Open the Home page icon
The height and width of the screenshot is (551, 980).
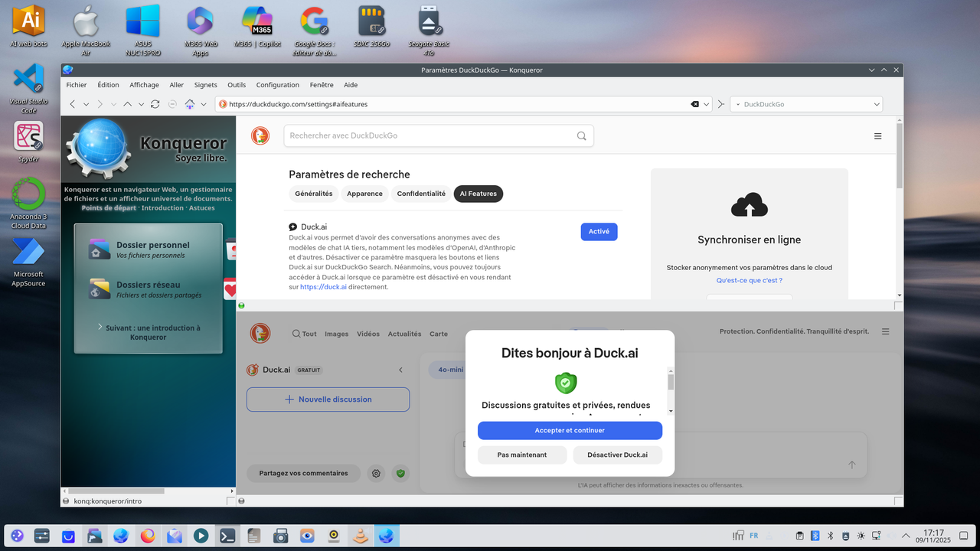(x=188, y=104)
